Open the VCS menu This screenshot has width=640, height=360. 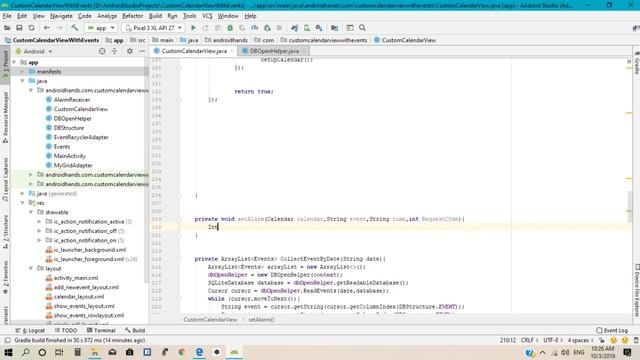point(207,16)
